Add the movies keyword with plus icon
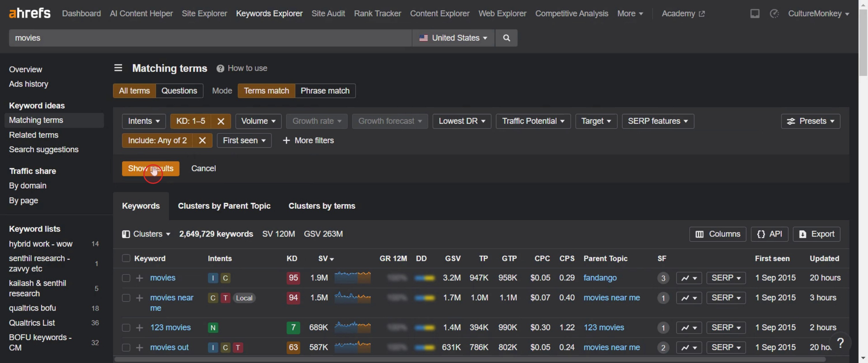868x363 pixels. click(139, 278)
